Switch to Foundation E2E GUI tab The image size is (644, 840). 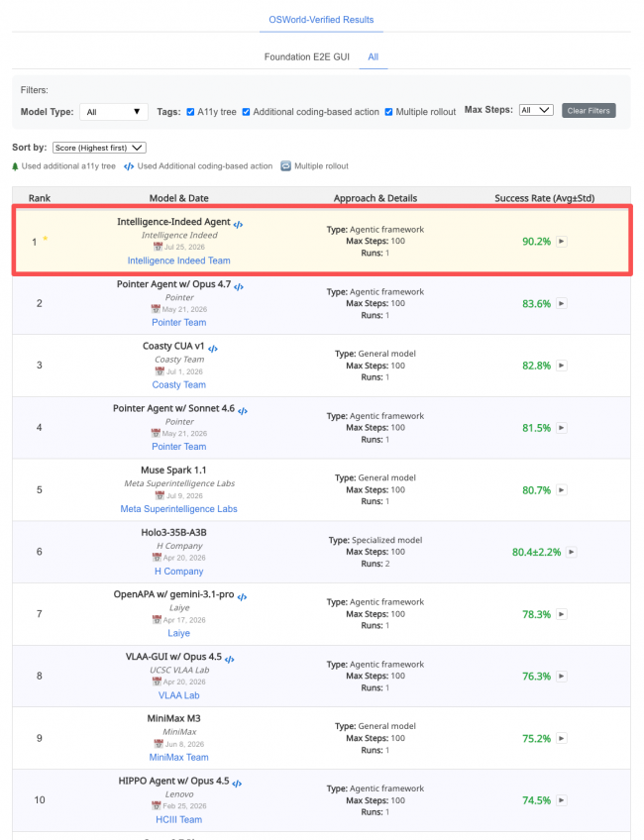click(307, 56)
